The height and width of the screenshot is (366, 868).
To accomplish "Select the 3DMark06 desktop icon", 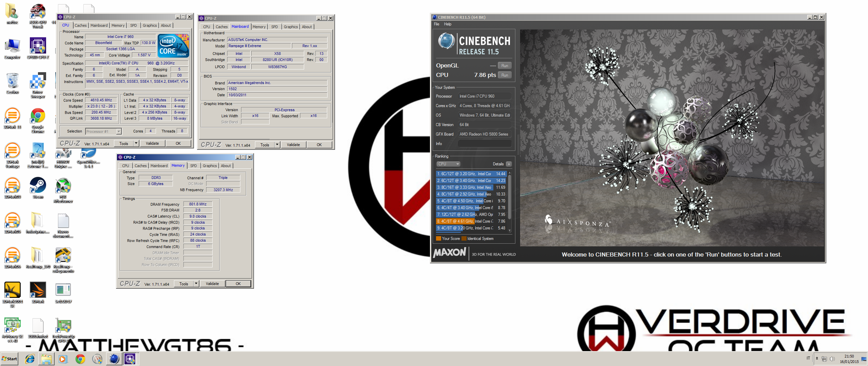I will (12, 258).
